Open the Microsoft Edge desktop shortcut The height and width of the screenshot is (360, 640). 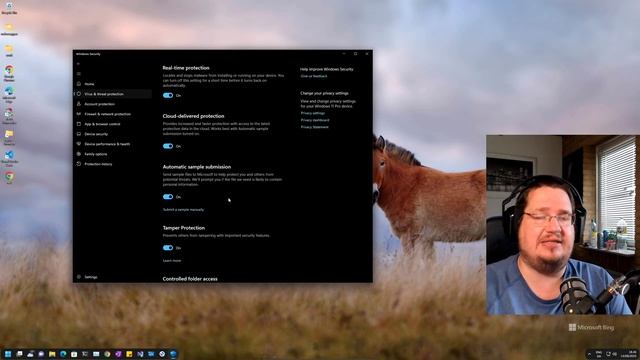tap(9, 94)
